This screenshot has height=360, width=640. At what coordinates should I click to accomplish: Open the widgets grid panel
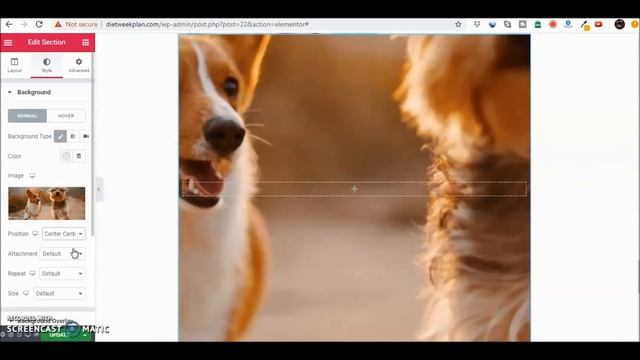(x=85, y=42)
